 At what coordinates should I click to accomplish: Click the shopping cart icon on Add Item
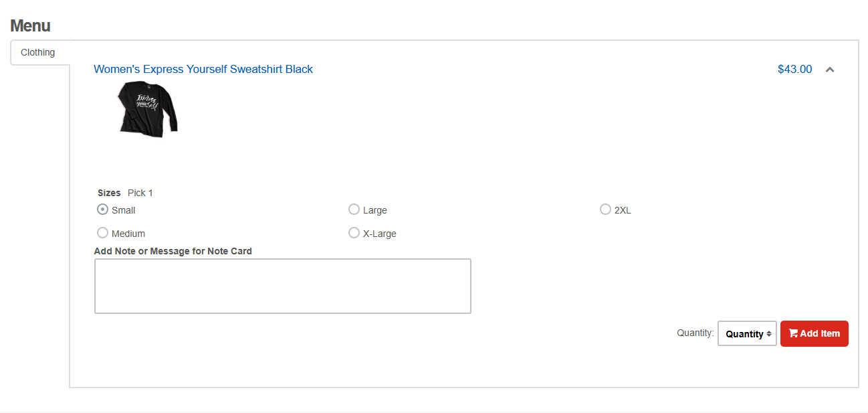tap(793, 333)
